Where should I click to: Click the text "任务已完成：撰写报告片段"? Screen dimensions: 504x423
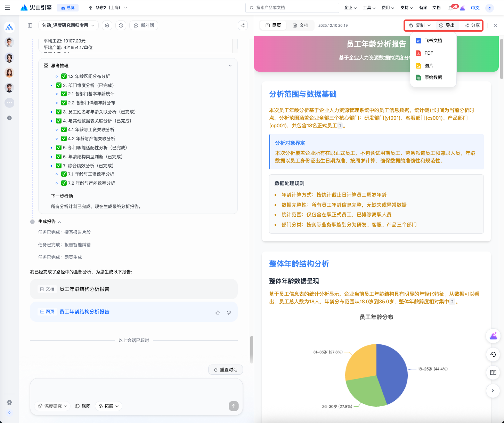pyautogui.click(x=64, y=232)
